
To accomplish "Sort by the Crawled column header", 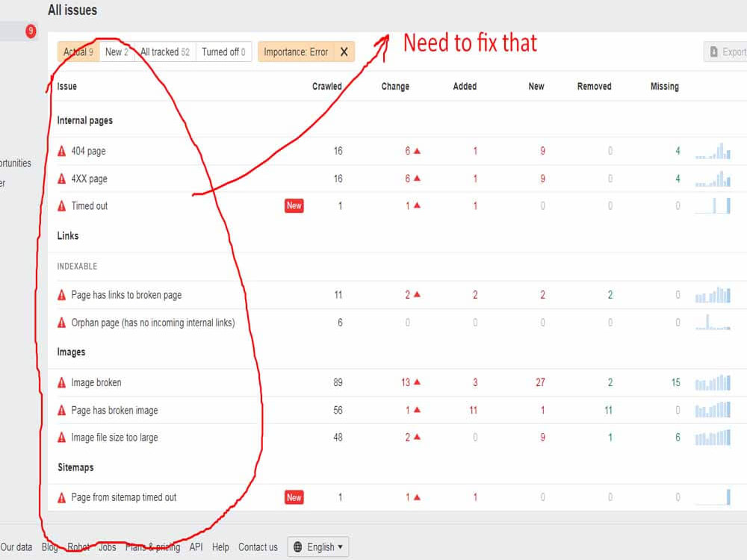I will point(327,86).
